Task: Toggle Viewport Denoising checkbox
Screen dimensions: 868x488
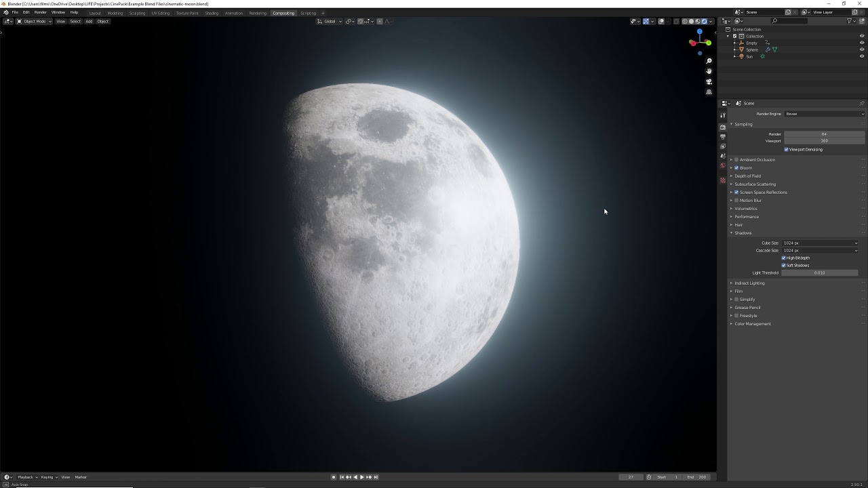Action: coord(787,149)
